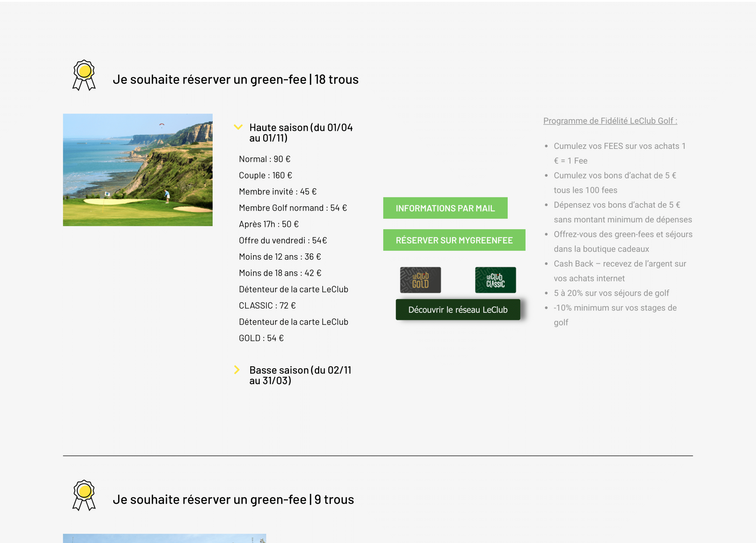756x543 pixels.
Task: Click 'Moins de 12 ans : 36 €' line
Action: tap(280, 256)
